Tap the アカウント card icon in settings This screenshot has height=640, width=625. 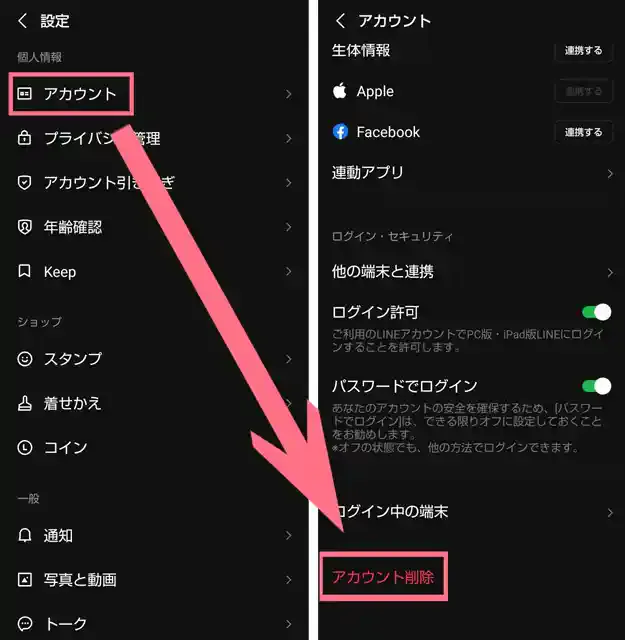[24, 94]
